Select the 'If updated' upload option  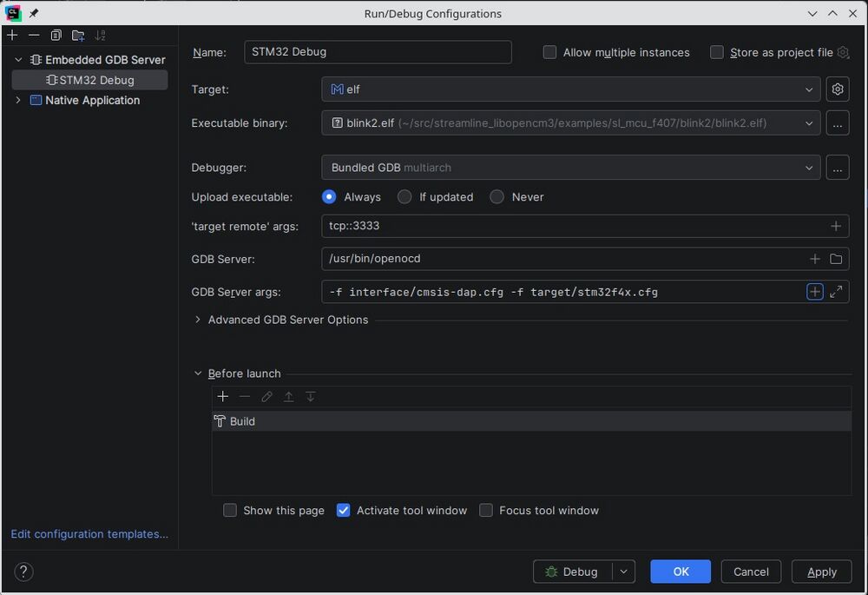coord(404,197)
